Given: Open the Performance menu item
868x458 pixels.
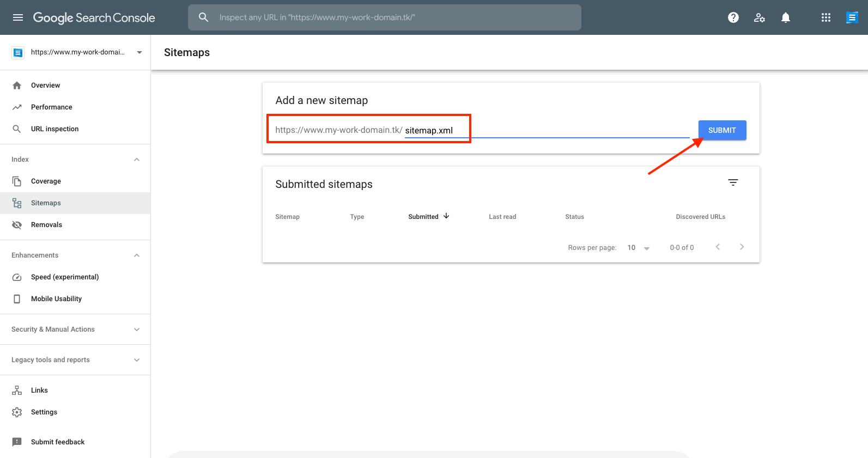Looking at the screenshot, I should (x=75, y=107).
